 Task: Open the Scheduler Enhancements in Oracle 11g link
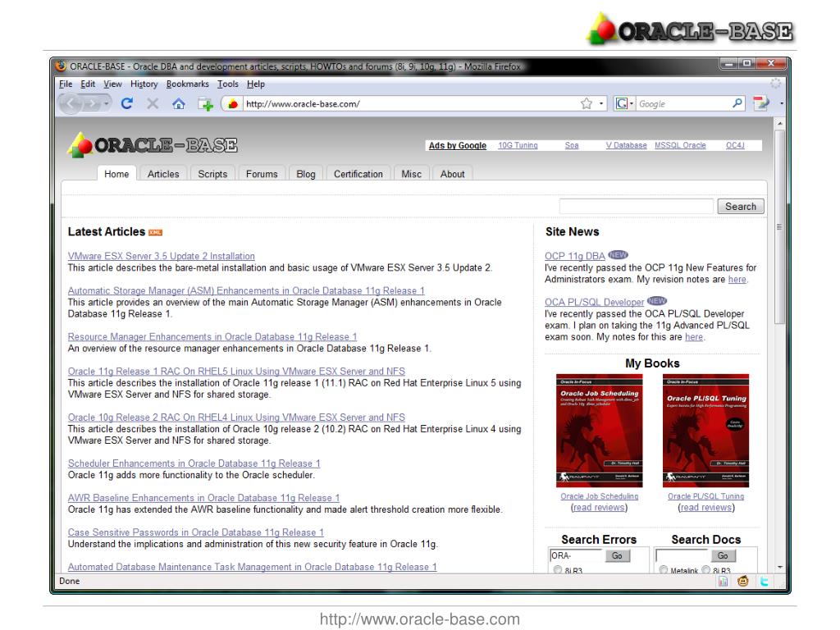click(194, 463)
